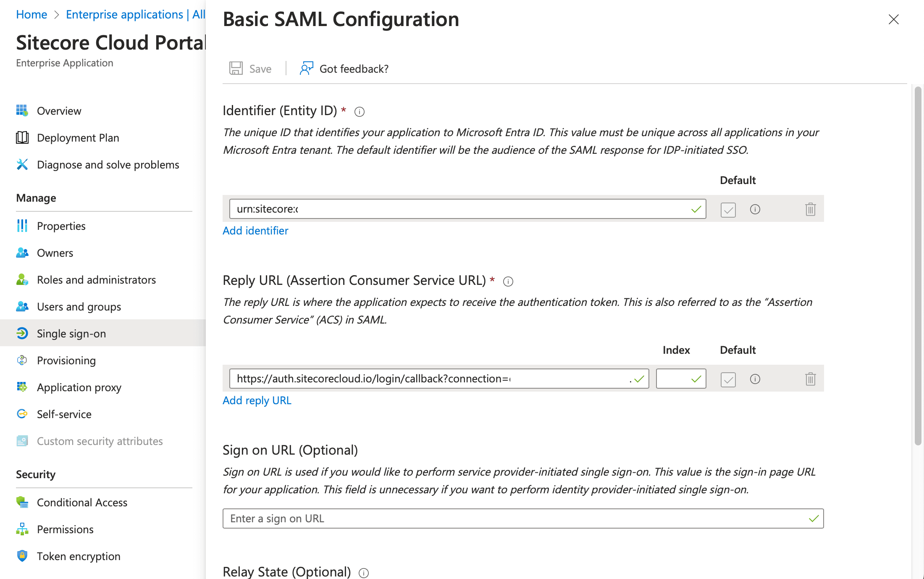Click info icon next to Relay State
The height and width of the screenshot is (579, 924).
[x=364, y=573]
